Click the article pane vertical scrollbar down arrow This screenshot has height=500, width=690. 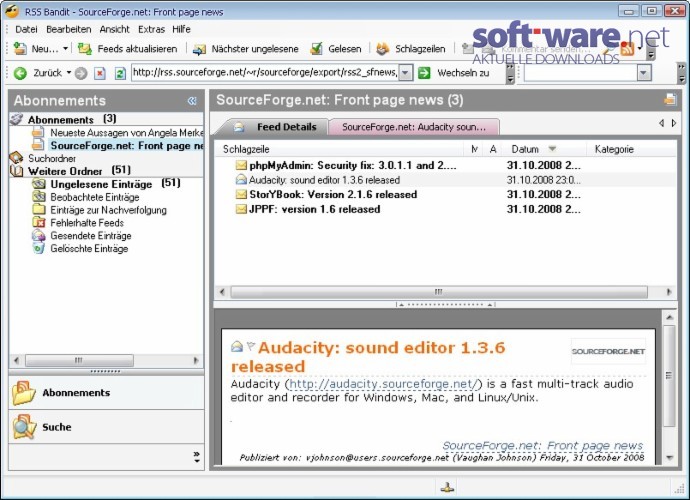(x=669, y=457)
